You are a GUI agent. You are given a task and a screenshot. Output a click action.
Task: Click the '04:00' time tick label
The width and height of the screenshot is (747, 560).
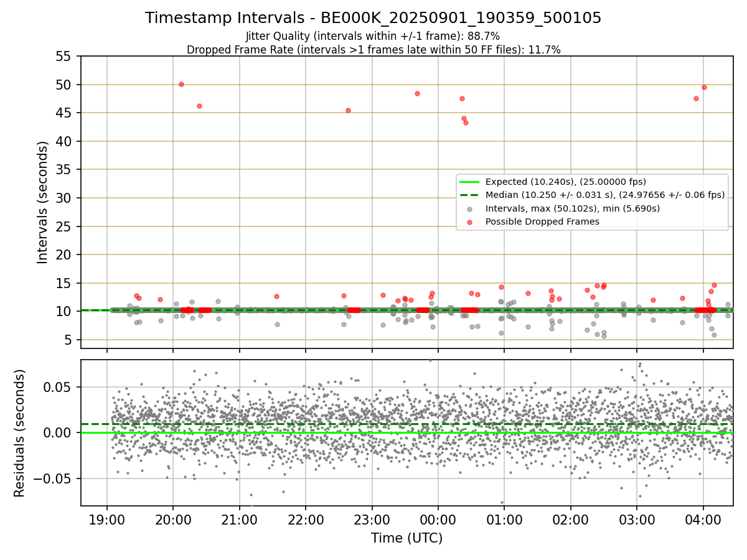point(703,520)
